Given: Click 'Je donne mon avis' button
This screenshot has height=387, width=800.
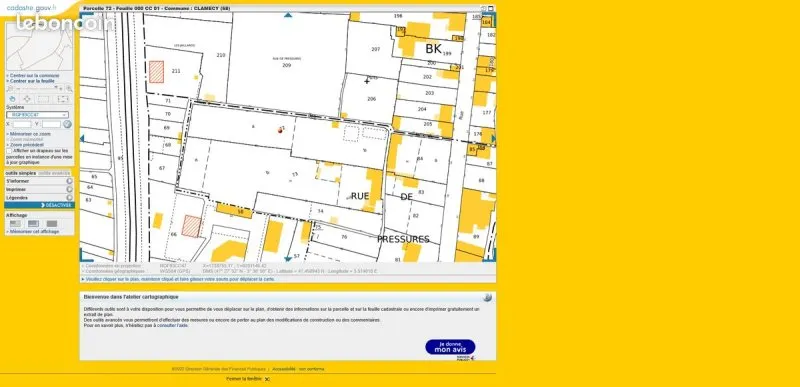Looking at the screenshot, I should pyautogui.click(x=450, y=347).
